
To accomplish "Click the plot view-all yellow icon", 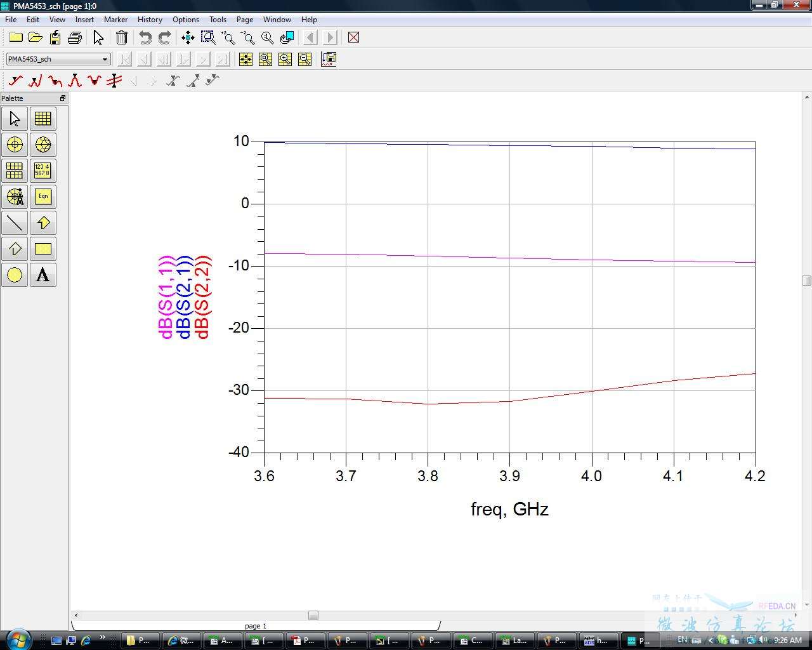I will 246,59.
